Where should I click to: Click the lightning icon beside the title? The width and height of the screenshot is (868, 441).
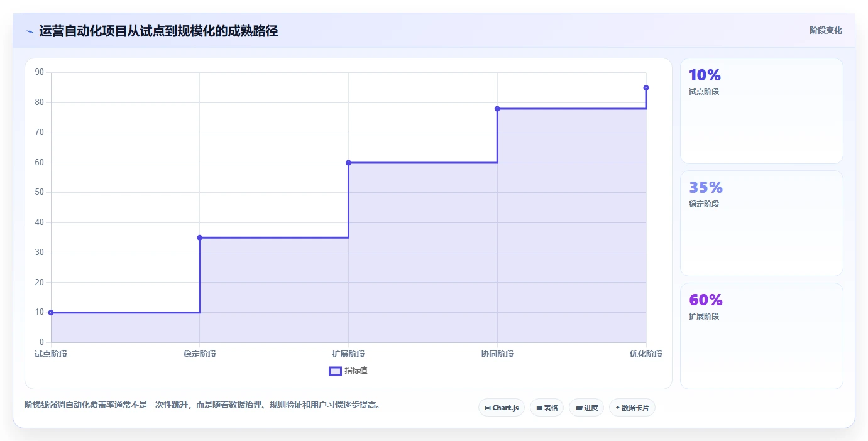point(30,31)
